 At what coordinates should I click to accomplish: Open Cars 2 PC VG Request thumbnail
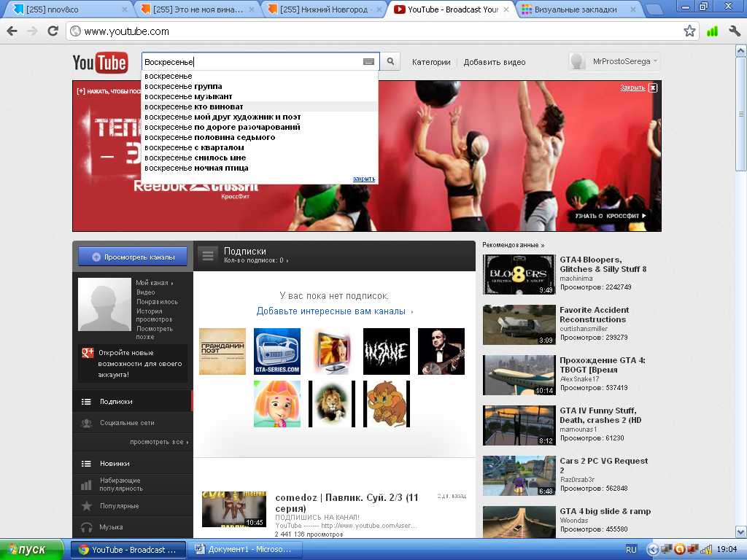click(519, 475)
